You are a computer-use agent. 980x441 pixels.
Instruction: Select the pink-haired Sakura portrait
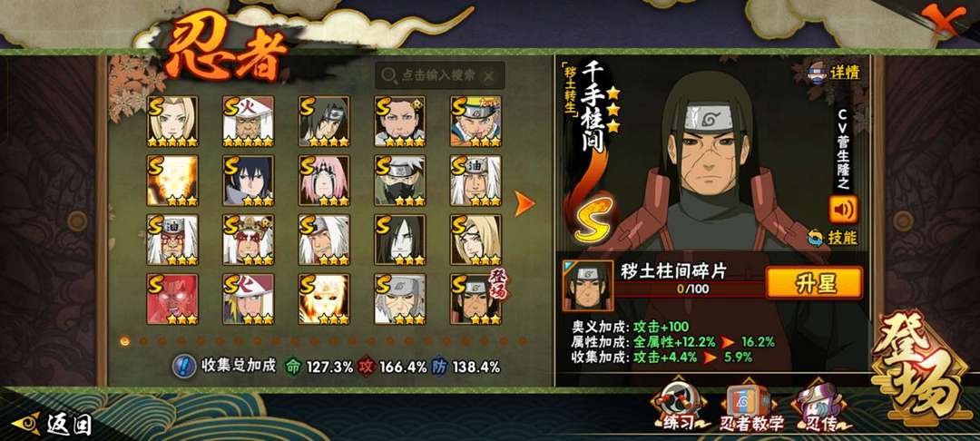pyautogui.click(x=324, y=181)
